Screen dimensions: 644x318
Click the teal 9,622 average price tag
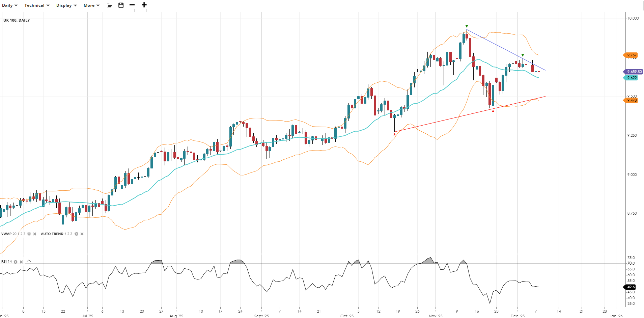[631, 78]
